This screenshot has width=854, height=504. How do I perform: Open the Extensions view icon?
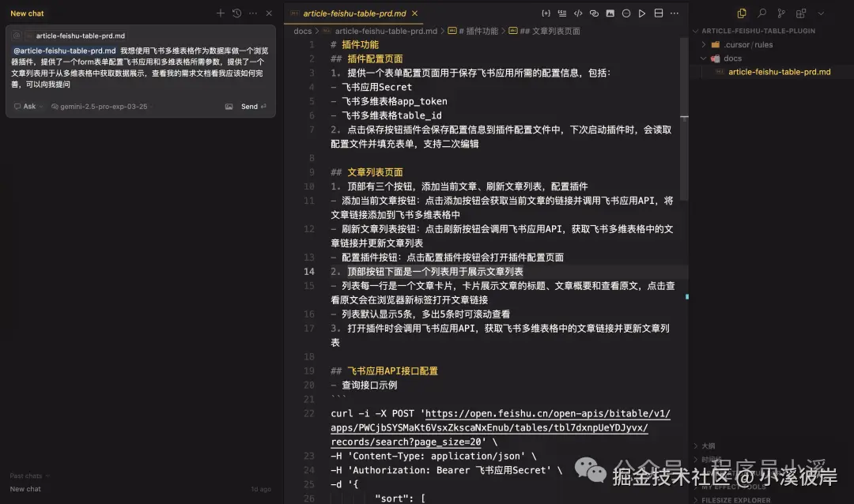click(800, 13)
